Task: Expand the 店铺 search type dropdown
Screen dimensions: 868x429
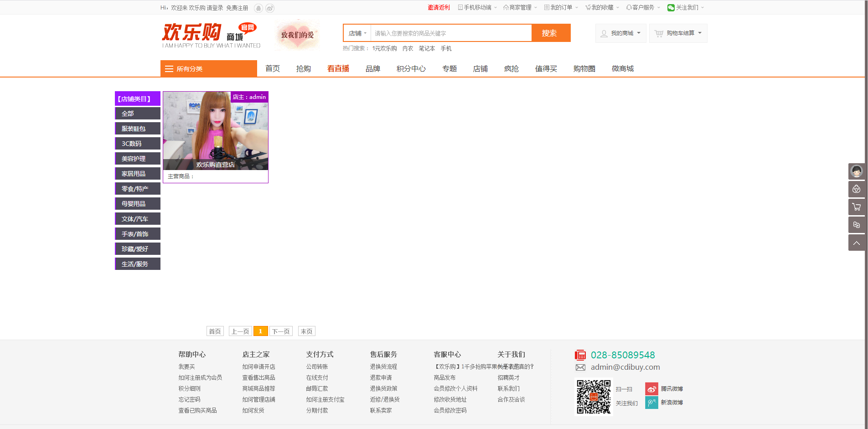Action: coord(357,33)
